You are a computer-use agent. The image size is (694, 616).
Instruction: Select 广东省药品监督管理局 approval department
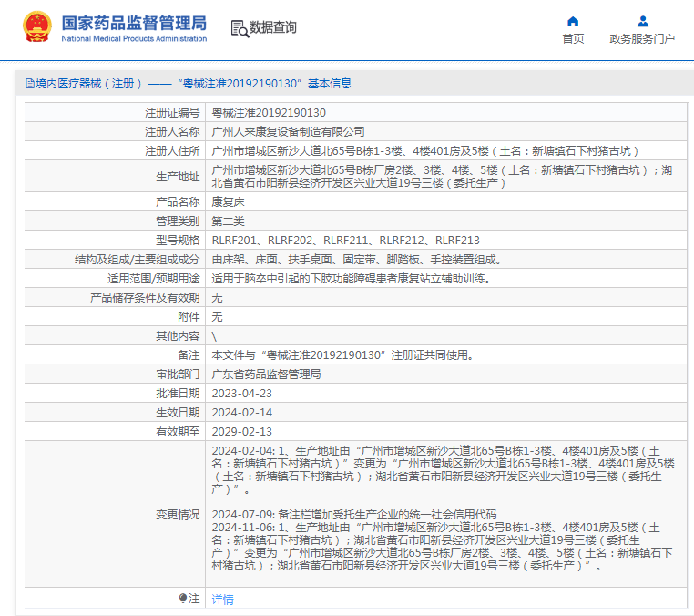[266, 375]
